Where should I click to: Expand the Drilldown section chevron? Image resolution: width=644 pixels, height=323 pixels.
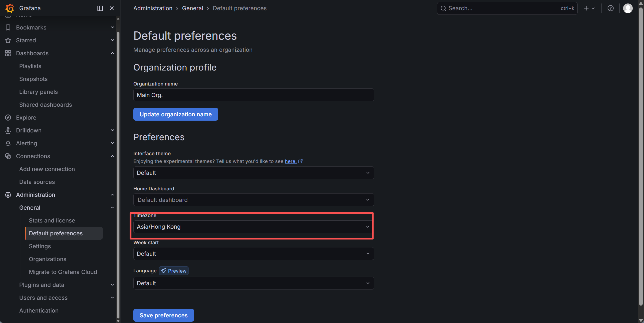tap(112, 130)
